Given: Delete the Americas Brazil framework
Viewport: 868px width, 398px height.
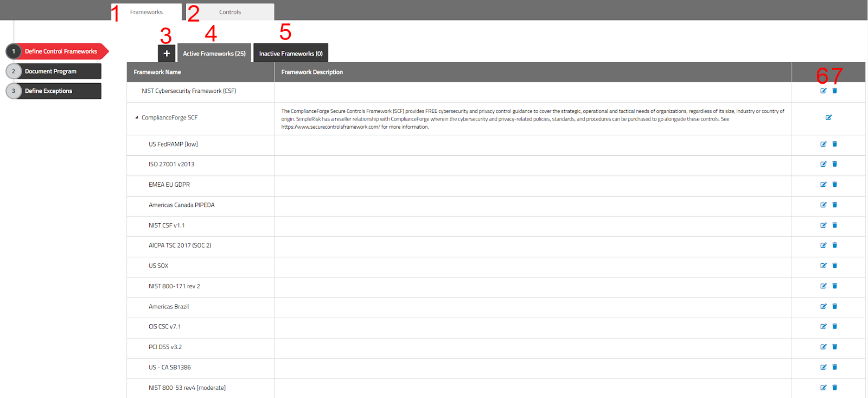Looking at the screenshot, I should [834, 306].
